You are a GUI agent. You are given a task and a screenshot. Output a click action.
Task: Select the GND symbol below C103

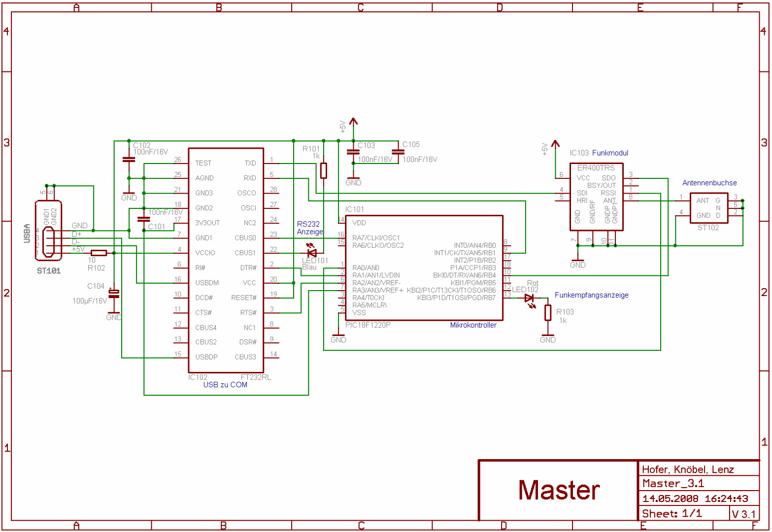pyautogui.click(x=353, y=180)
